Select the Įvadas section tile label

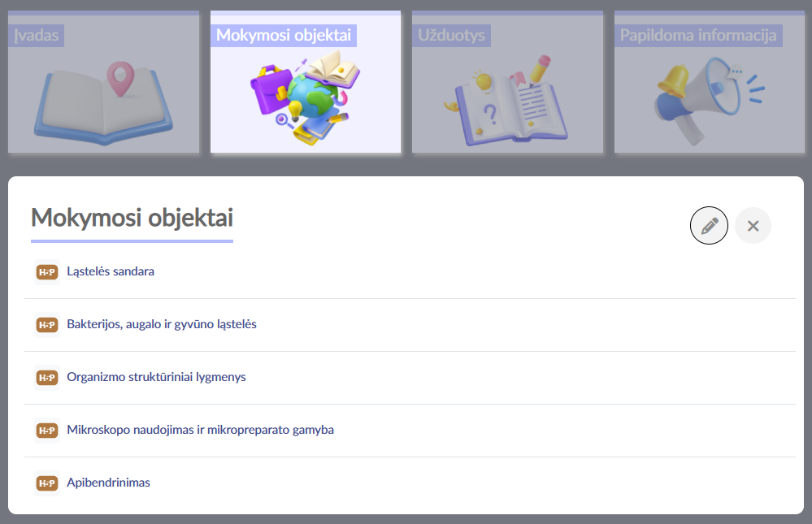point(37,35)
